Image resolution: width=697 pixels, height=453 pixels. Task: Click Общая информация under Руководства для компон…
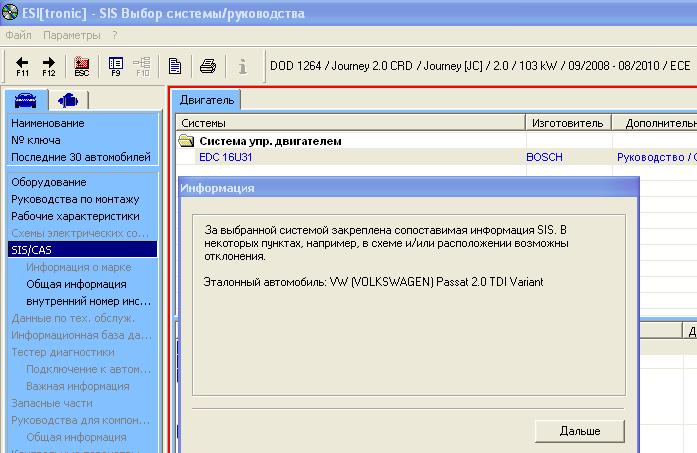click(76, 437)
